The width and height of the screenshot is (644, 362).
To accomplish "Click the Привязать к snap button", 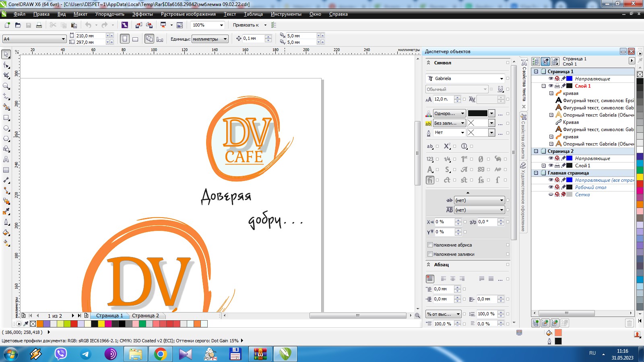I will click(246, 25).
